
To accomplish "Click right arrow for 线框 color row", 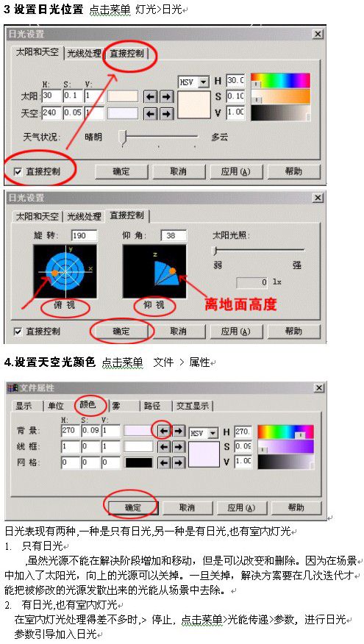I will [178, 447].
